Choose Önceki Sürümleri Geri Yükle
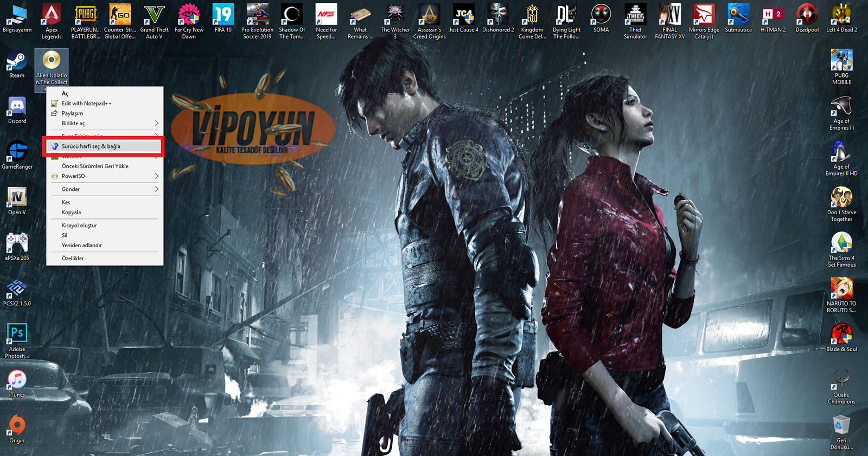868x456 pixels. tap(105, 166)
